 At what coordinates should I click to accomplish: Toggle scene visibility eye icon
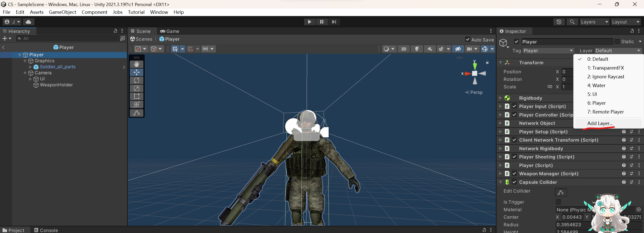[458, 49]
